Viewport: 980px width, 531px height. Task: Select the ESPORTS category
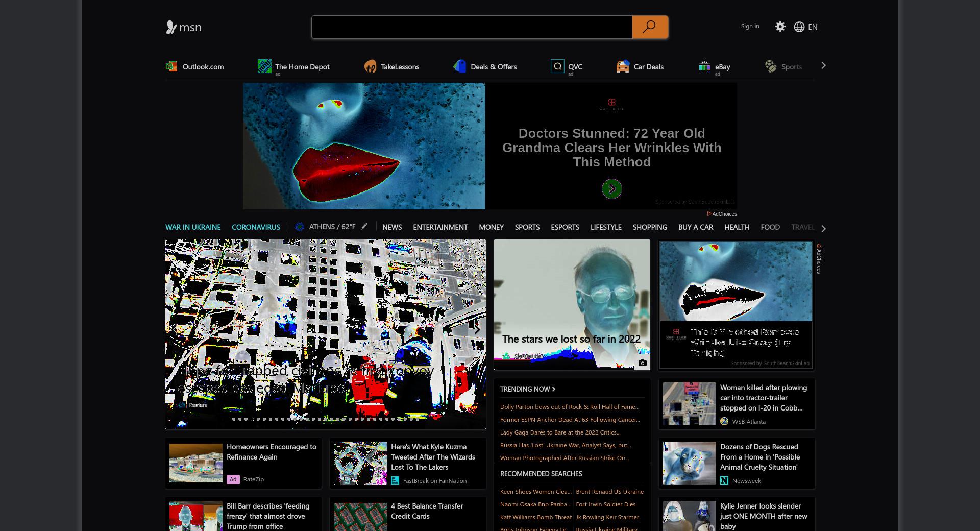pyautogui.click(x=565, y=227)
